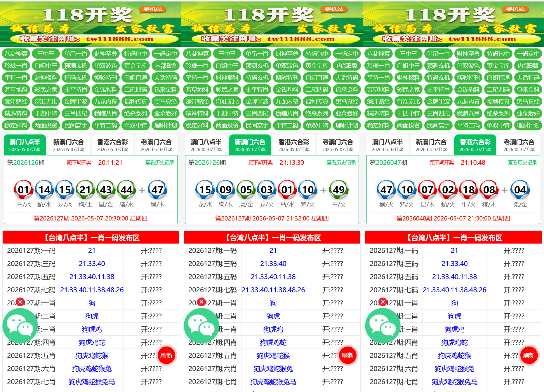
Task: Select lottery ball 05 labeled 虎/金
Action: tap(246, 190)
